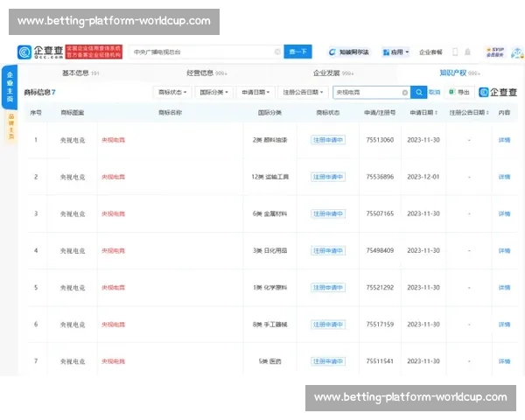Click trademark image in row 4

(x=73, y=251)
